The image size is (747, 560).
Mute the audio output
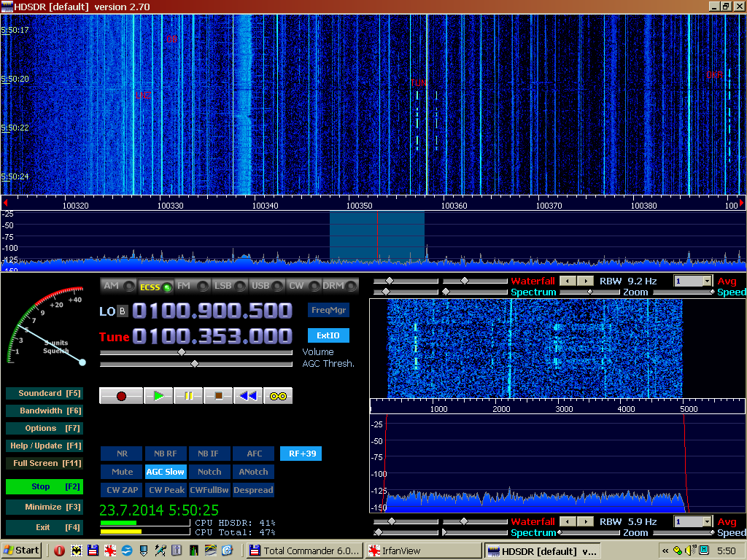122,472
